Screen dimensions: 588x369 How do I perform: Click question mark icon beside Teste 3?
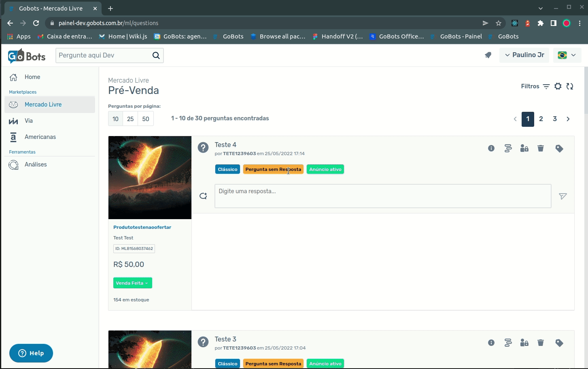(203, 342)
